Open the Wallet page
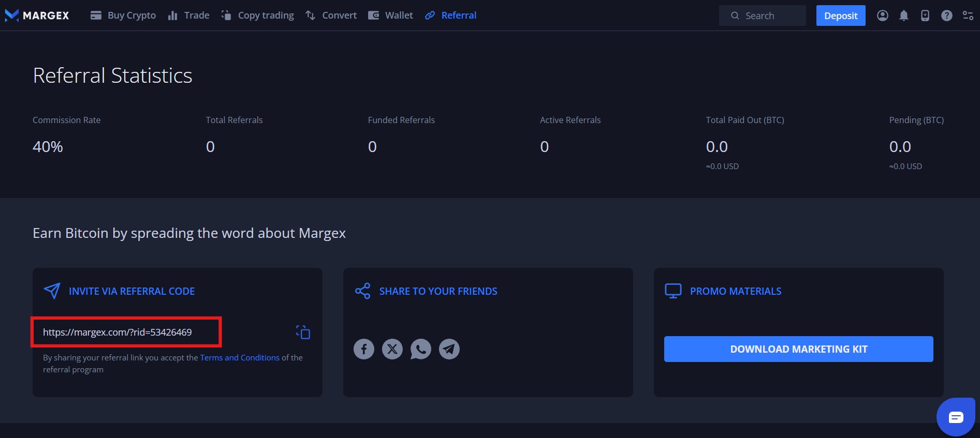 coord(391,16)
